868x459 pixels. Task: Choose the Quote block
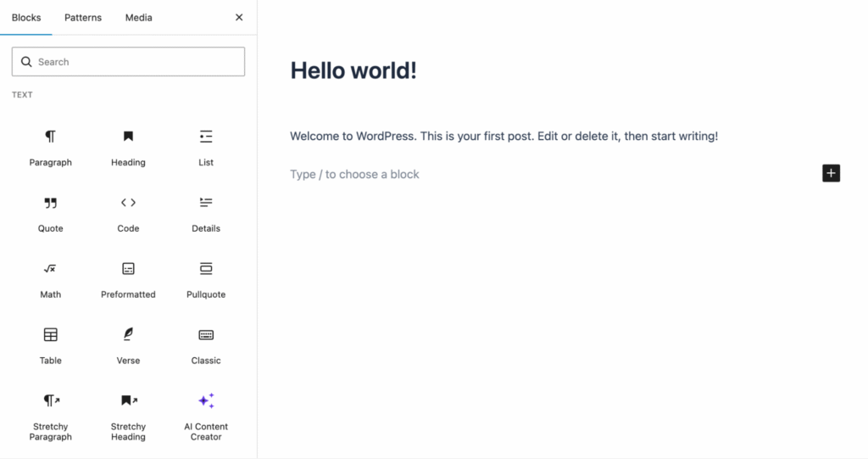[51, 212]
